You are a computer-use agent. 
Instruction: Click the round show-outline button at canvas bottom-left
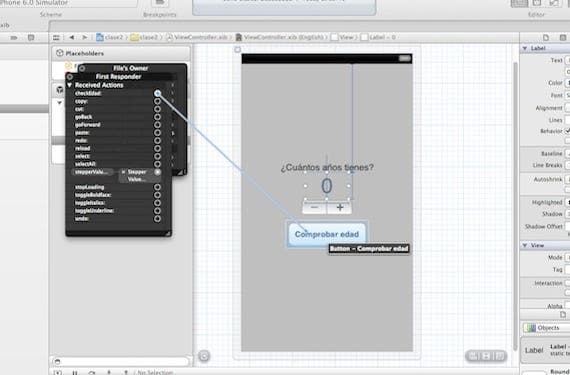click(204, 356)
